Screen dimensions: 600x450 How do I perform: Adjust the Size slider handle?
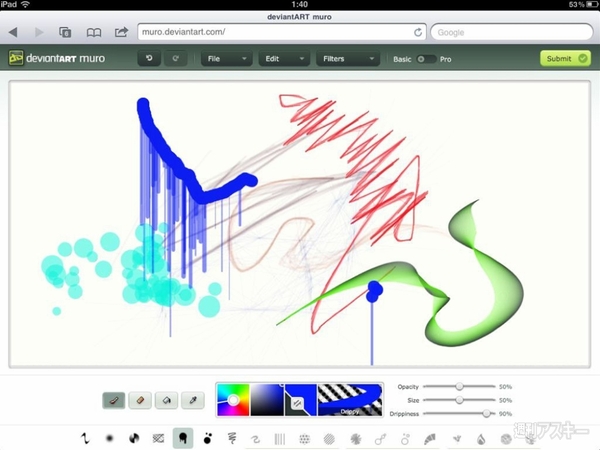tap(459, 400)
